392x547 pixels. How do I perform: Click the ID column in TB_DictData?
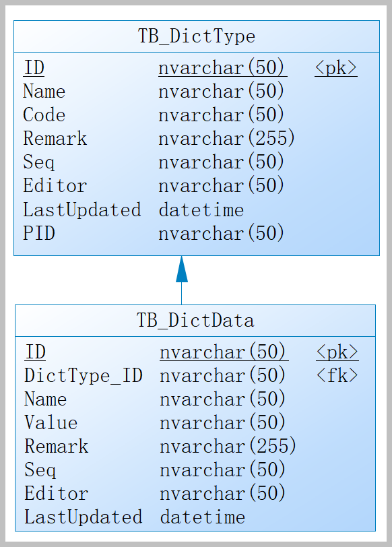point(35,352)
